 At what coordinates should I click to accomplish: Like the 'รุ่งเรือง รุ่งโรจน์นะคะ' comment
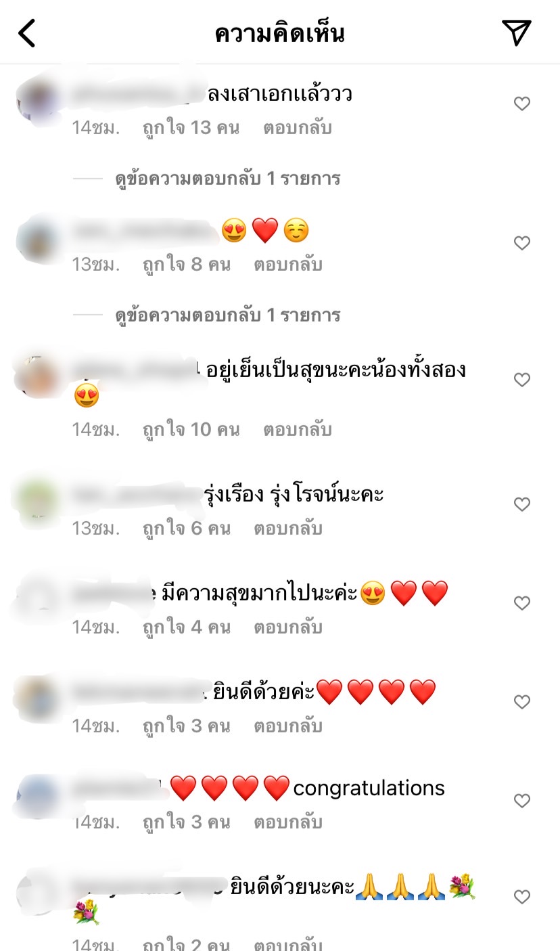pyautogui.click(x=521, y=504)
